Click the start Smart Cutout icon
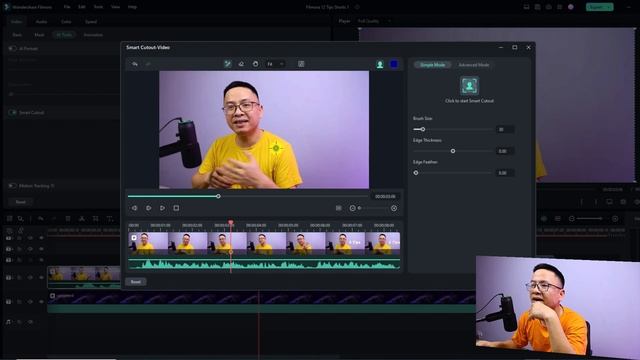 pos(469,86)
